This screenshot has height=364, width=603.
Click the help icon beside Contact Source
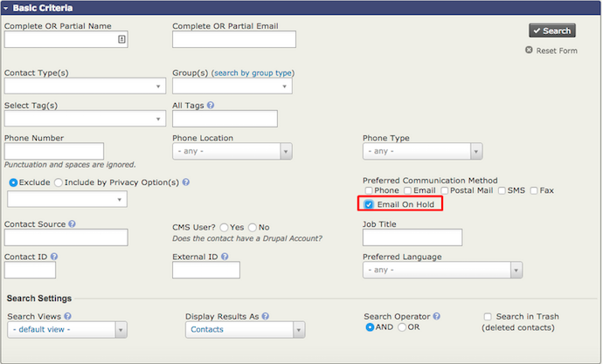[72, 224]
